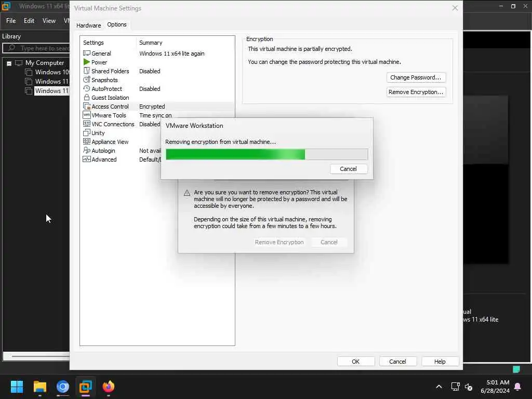The image size is (532, 399).
Task: Click the VMware Workstation logo in title bar
Action: click(6, 6)
